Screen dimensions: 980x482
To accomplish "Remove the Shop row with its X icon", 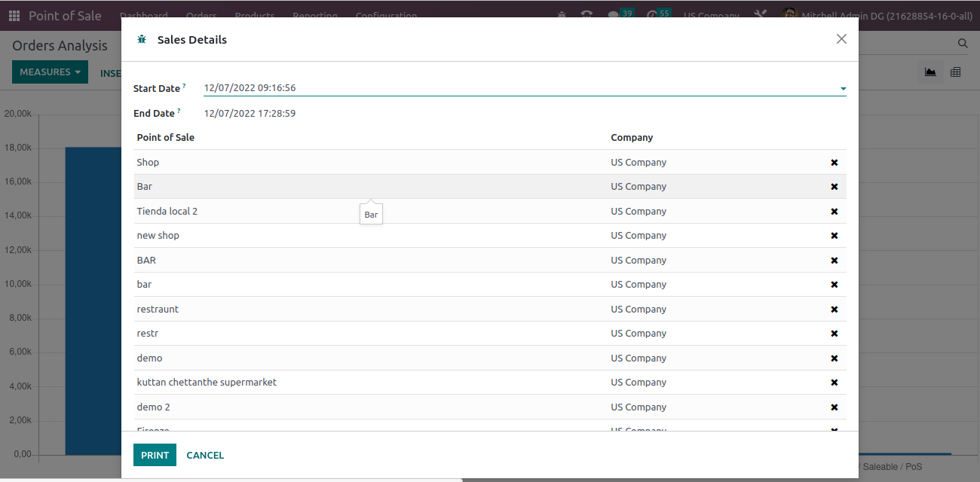I will pos(835,163).
